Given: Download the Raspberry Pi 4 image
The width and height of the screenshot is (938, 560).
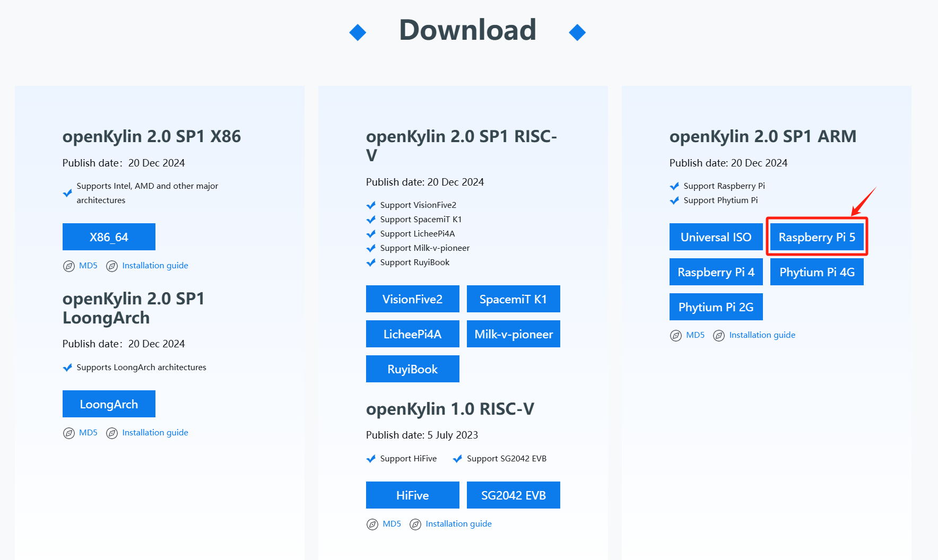Looking at the screenshot, I should [x=716, y=272].
